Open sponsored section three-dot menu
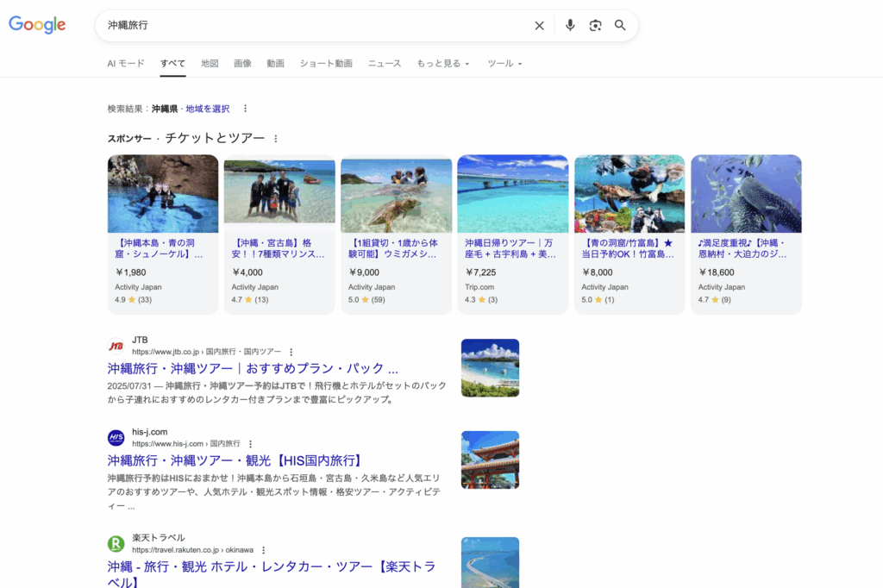Image resolution: width=883 pixels, height=588 pixels. click(276, 139)
